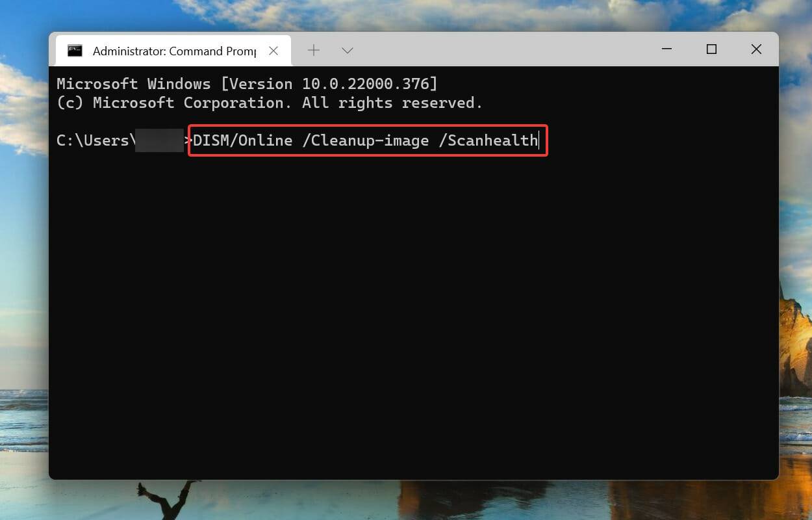The height and width of the screenshot is (520, 812).
Task: Click the close icon on the Command Prompt tab
Action: (x=273, y=50)
